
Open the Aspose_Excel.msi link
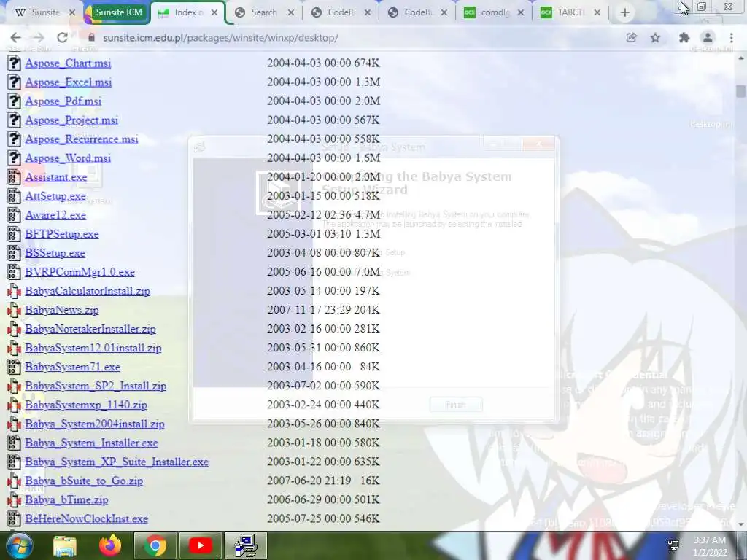click(x=69, y=82)
